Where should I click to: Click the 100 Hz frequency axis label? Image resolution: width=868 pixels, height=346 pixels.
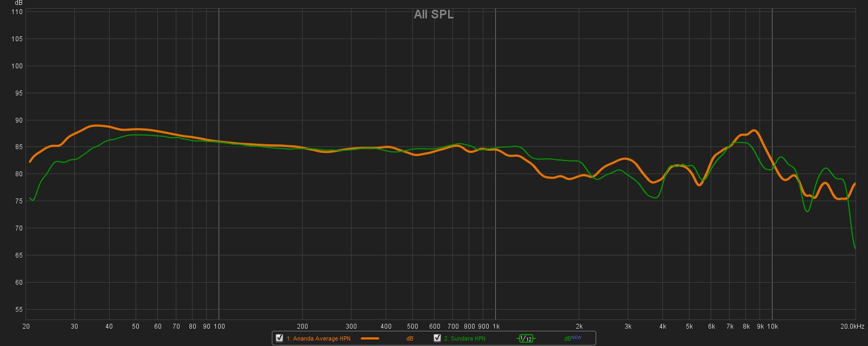pyautogui.click(x=219, y=326)
